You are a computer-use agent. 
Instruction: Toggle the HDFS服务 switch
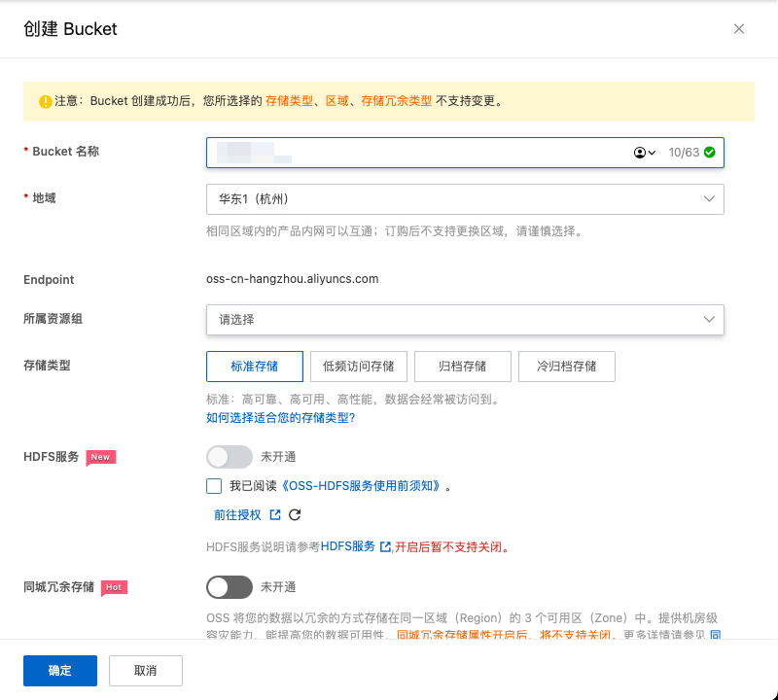tap(230, 457)
